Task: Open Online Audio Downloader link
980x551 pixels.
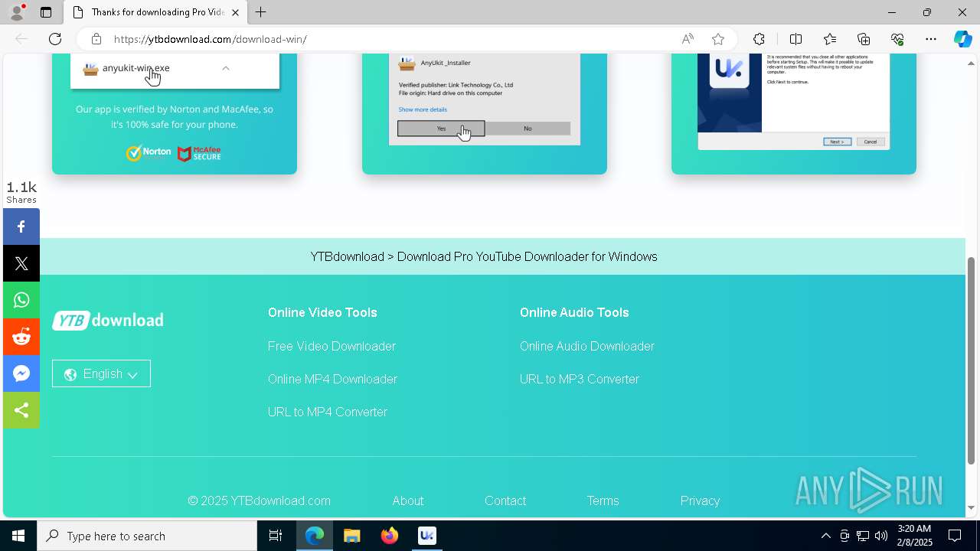Action: (587, 346)
